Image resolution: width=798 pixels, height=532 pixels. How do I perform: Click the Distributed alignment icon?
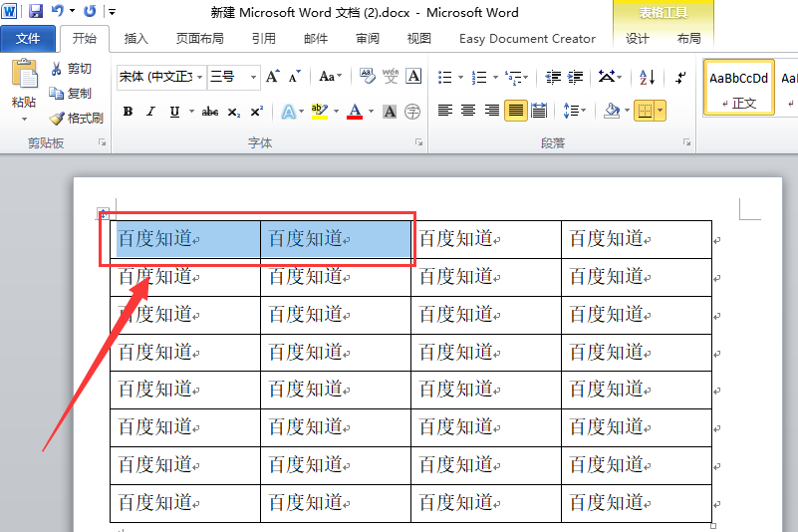click(x=539, y=111)
